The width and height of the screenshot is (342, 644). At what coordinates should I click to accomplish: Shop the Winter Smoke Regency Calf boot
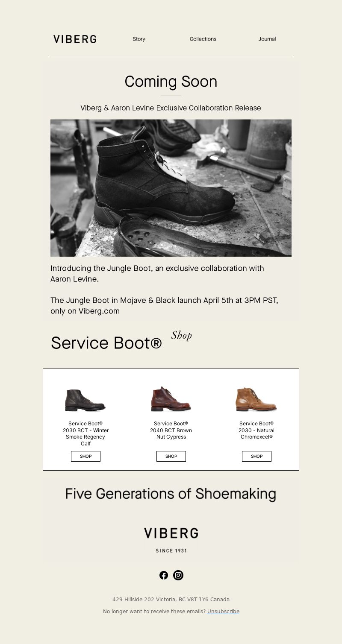click(x=85, y=456)
